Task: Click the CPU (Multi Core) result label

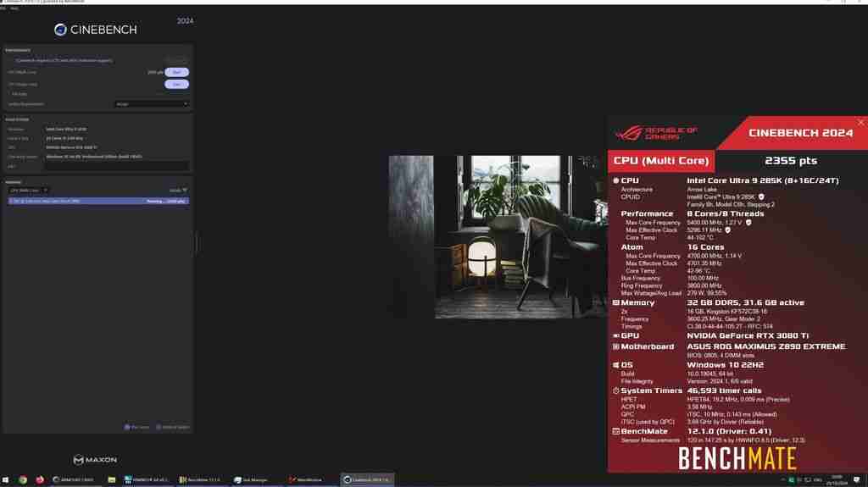Action: [x=661, y=160]
